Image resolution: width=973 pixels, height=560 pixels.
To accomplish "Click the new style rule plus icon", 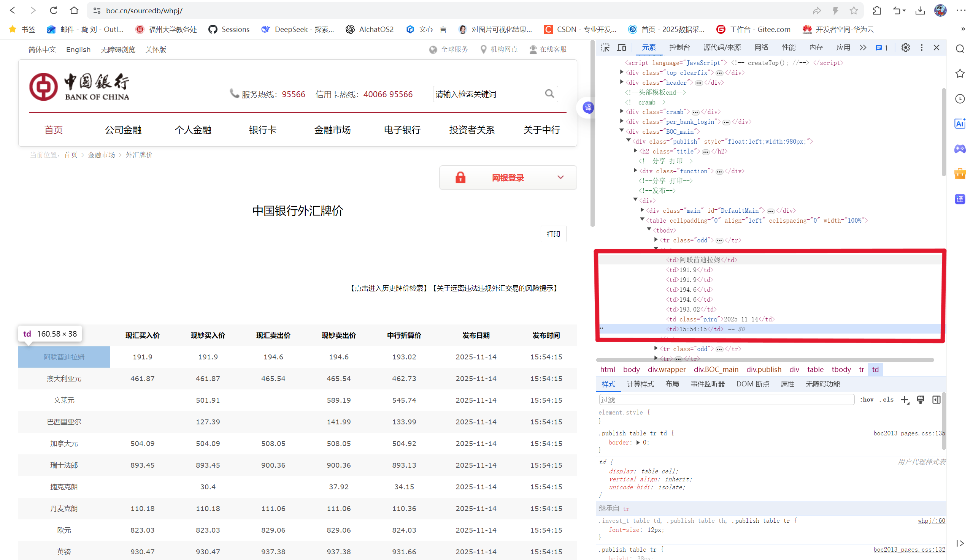I will 905,400.
